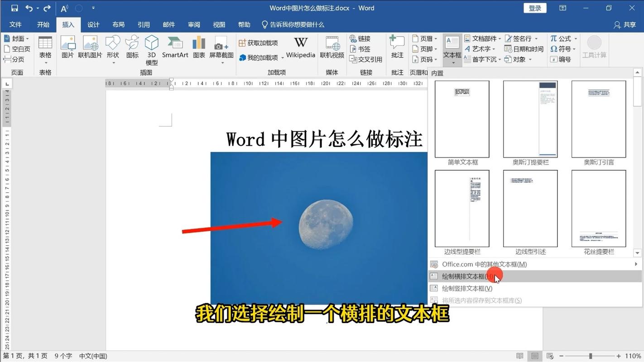The height and width of the screenshot is (362, 644).
Task: Click the 首字下沉 drop cap button
Action: (483, 59)
